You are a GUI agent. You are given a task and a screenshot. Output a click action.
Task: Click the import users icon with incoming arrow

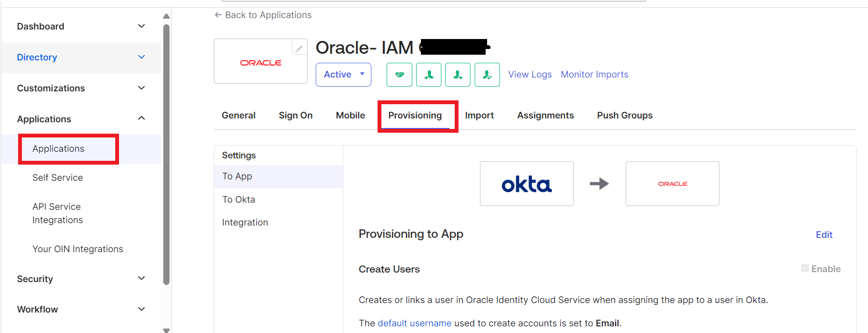429,75
